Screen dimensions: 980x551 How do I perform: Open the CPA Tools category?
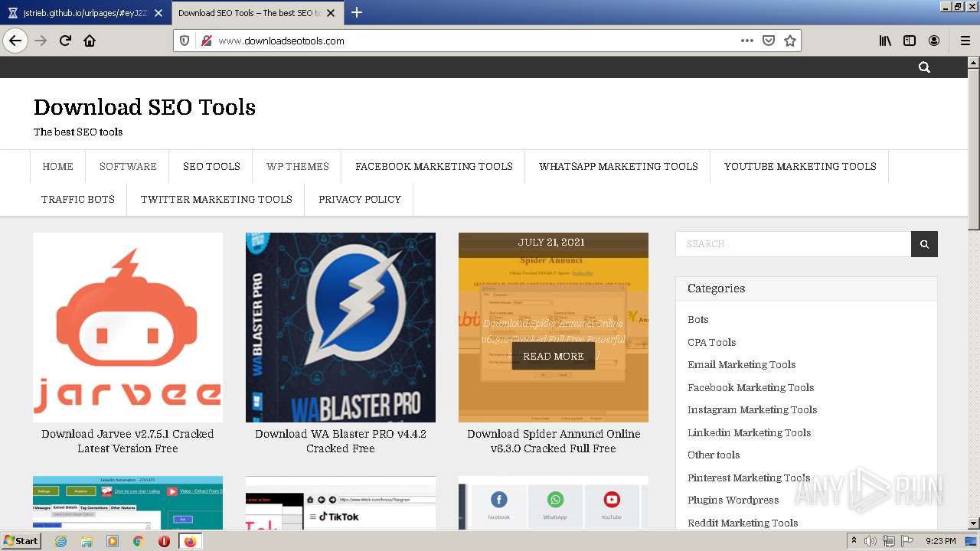pos(712,342)
